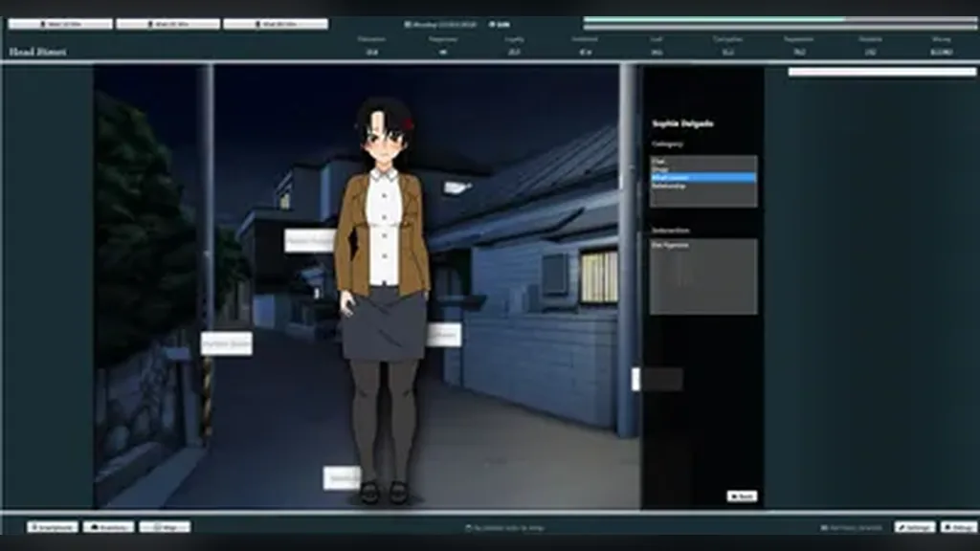Click the Sophie Delgado name heading

[x=682, y=123]
